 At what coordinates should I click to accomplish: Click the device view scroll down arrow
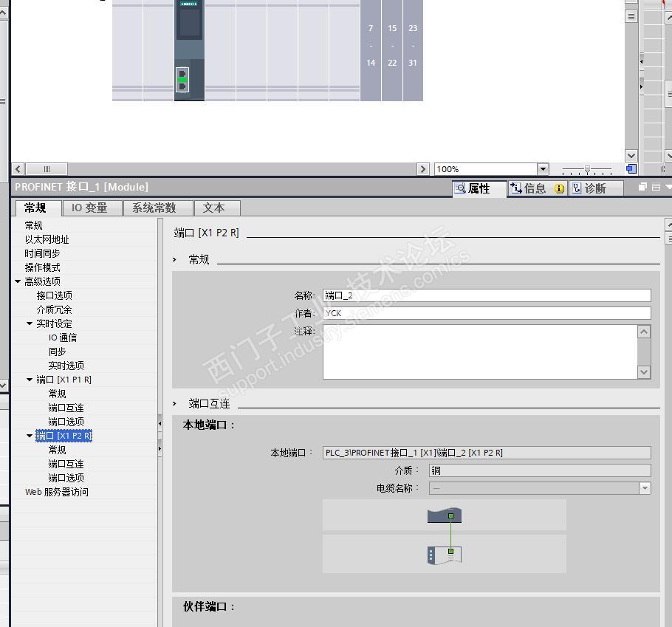coord(631,156)
